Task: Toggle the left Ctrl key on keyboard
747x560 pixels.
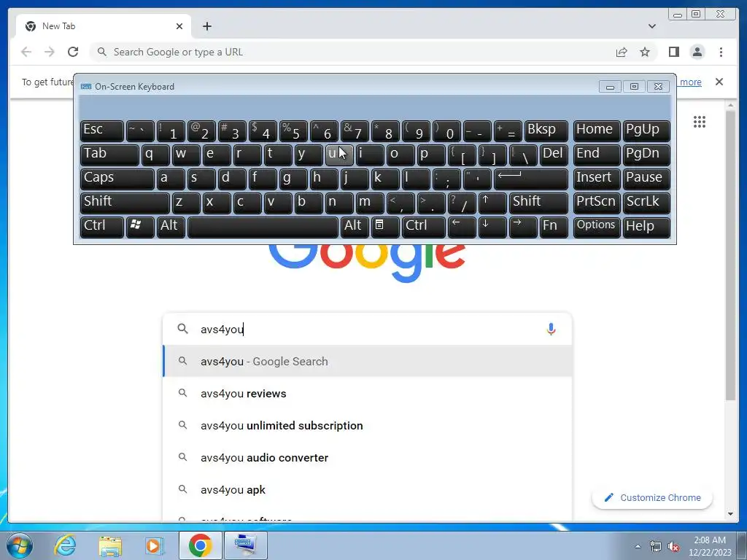Action: pyautogui.click(x=102, y=227)
